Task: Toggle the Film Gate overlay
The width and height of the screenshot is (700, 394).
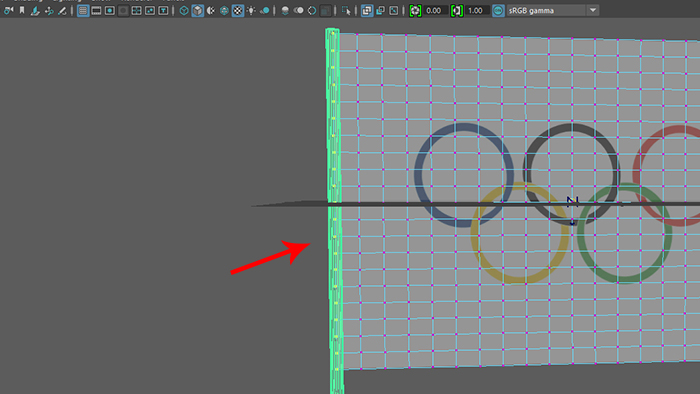Action: pos(96,10)
